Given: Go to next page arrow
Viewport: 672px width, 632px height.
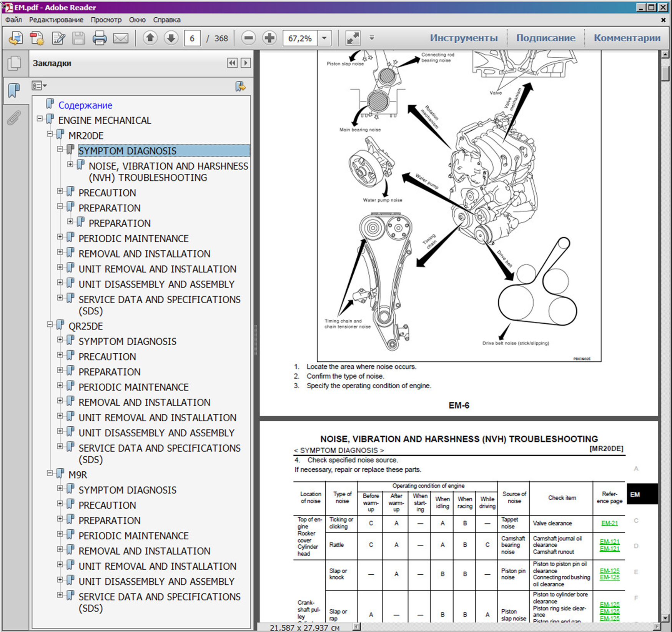Looking at the screenshot, I should point(171,38).
